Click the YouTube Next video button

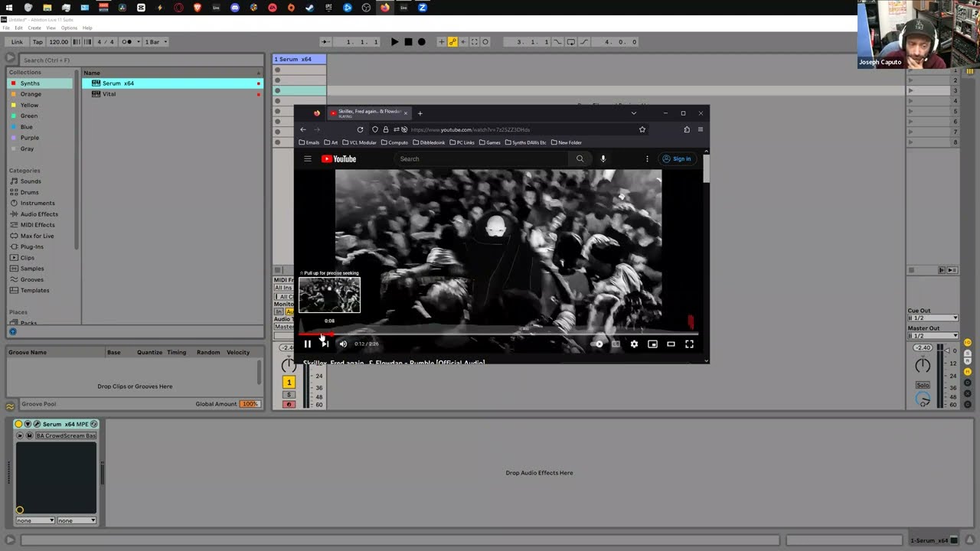325,344
